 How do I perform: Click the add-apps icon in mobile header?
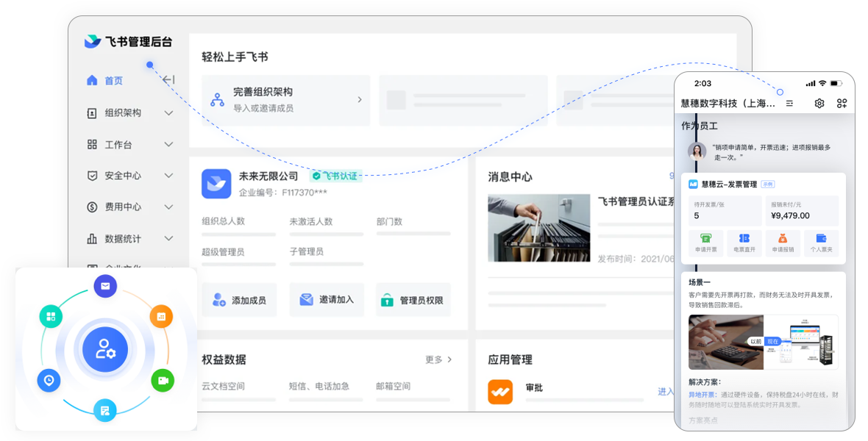pyautogui.click(x=842, y=104)
